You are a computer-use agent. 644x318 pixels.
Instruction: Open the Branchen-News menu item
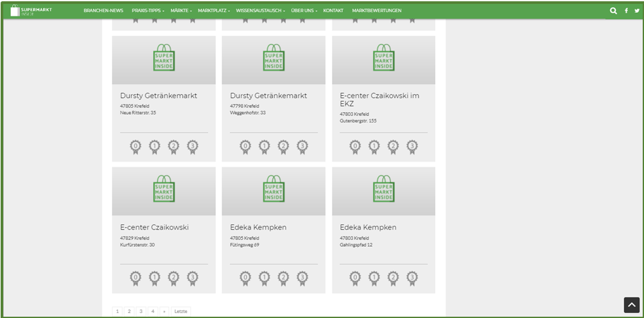click(104, 11)
